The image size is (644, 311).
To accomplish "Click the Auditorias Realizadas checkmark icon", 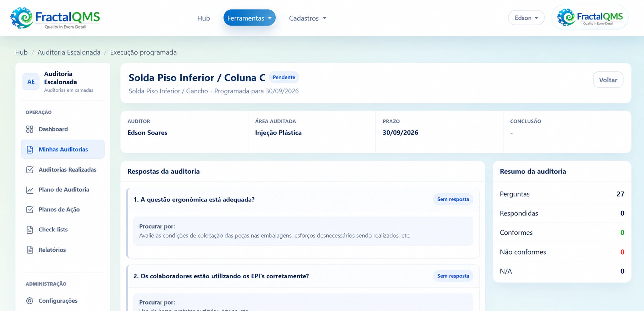I will (30, 169).
